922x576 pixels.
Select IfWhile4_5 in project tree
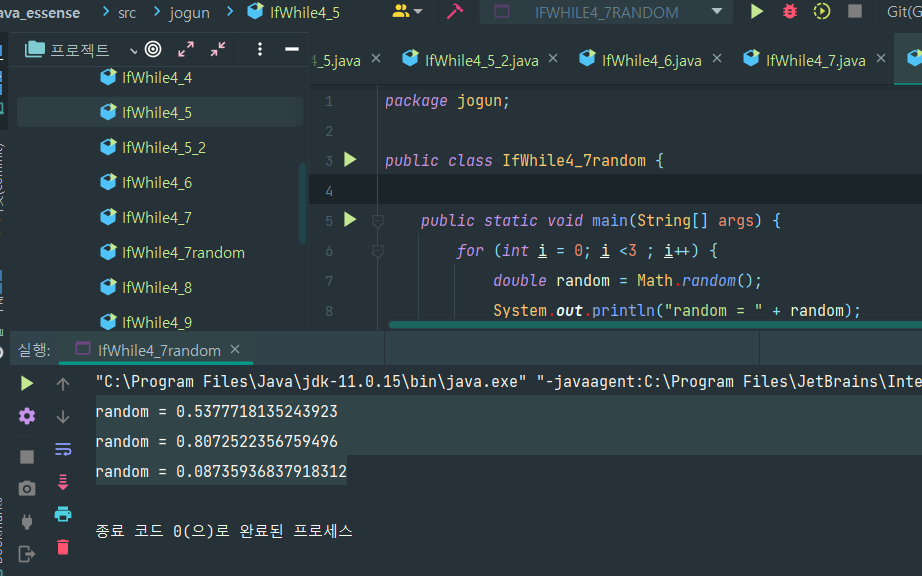160,112
